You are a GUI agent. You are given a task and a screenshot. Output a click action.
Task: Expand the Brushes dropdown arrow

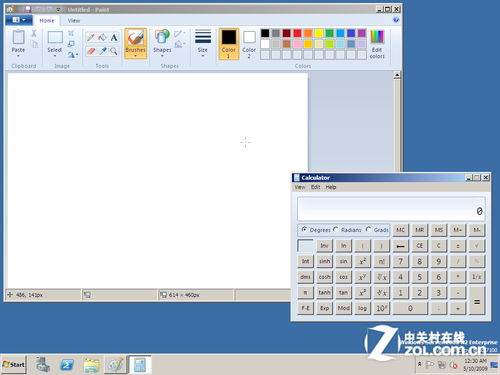tap(135, 56)
